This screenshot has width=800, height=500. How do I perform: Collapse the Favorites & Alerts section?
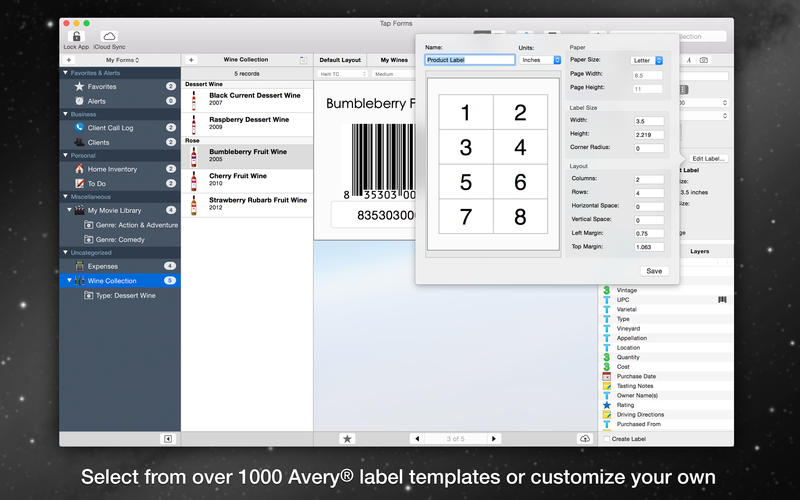(66, 73)
